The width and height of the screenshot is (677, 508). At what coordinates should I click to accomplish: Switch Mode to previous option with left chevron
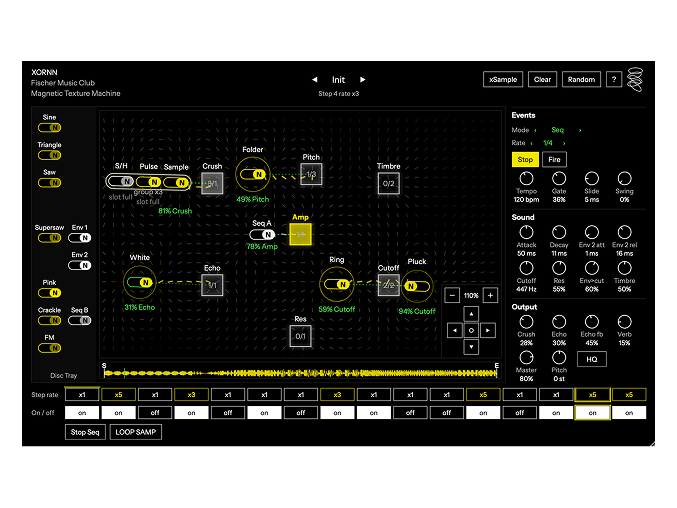click(535, 130)
